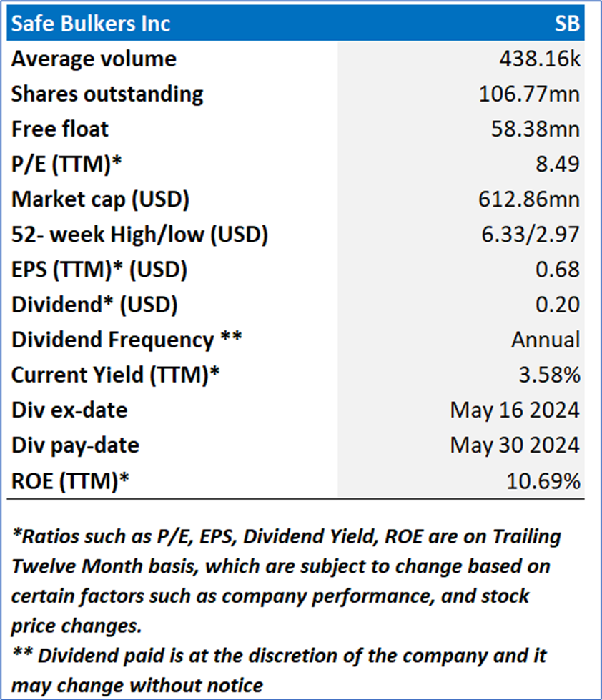602x700 pixels.
Task: Click the dividend discretion footnote text
Action: 279,664
